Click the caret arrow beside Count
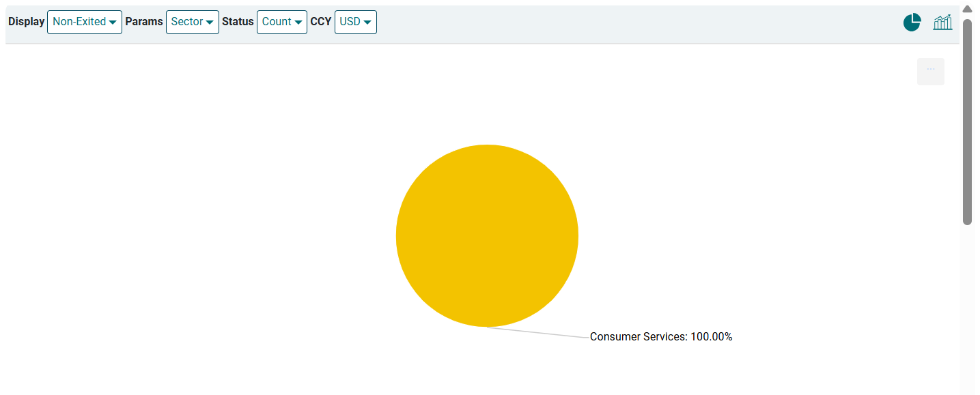 click(298, 23)
